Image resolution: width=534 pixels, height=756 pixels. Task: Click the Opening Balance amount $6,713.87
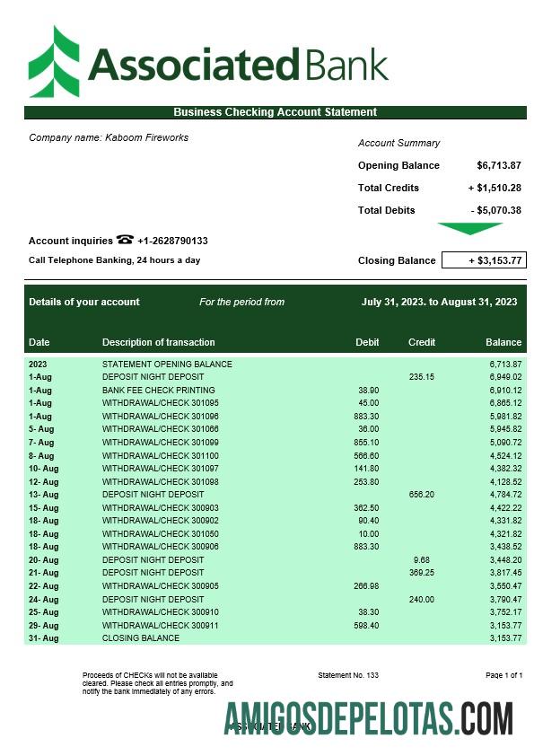499,165
